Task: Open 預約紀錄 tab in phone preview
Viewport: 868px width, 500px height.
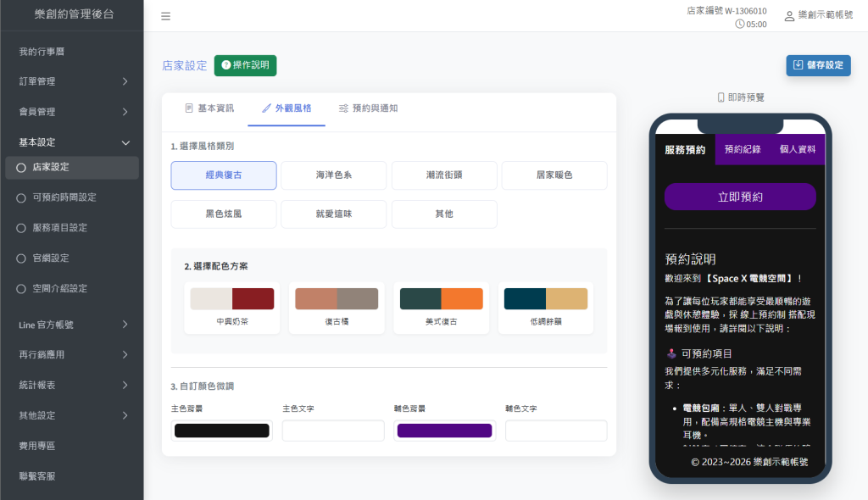Action: click(742, 149)
